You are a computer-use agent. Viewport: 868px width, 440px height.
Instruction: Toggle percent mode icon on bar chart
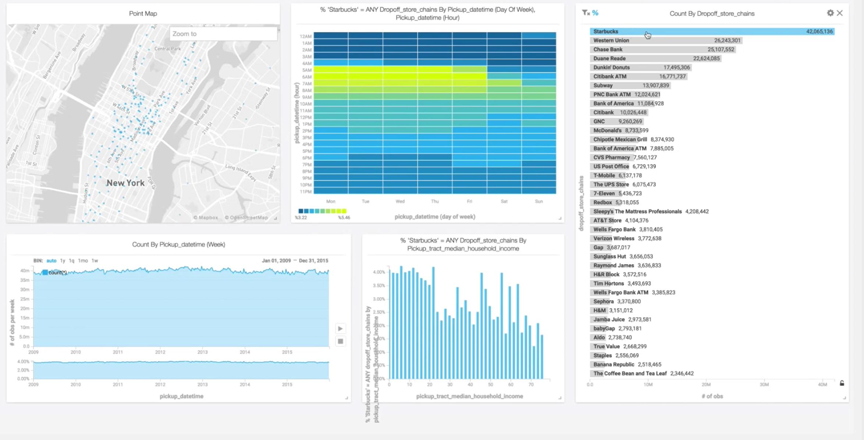point(595,13)
